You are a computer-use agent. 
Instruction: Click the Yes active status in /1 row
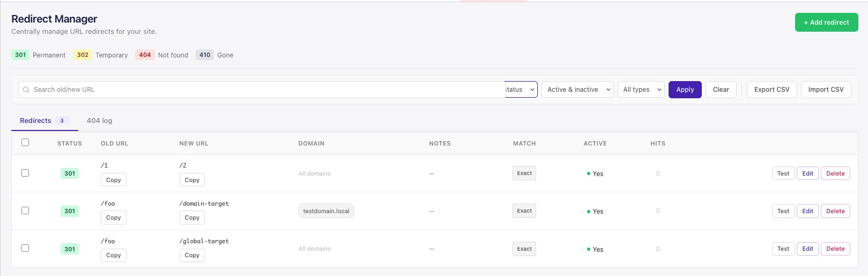(x=595, y=174)
